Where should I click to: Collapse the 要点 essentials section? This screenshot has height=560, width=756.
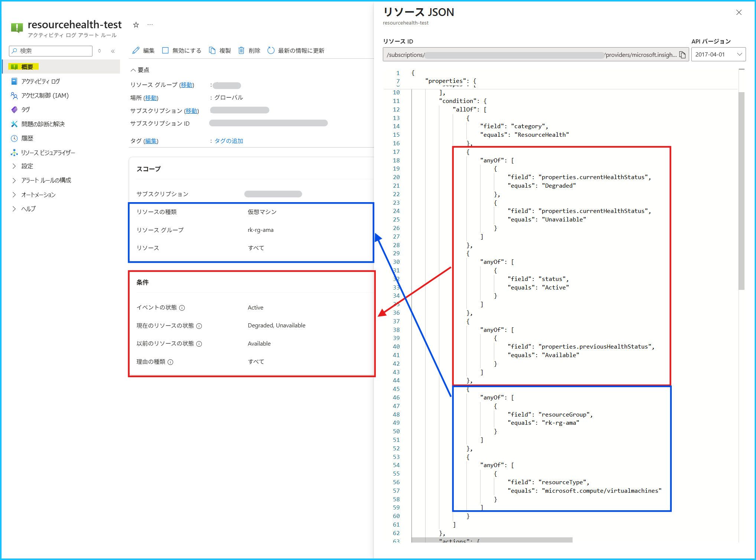tap(140, 70)
